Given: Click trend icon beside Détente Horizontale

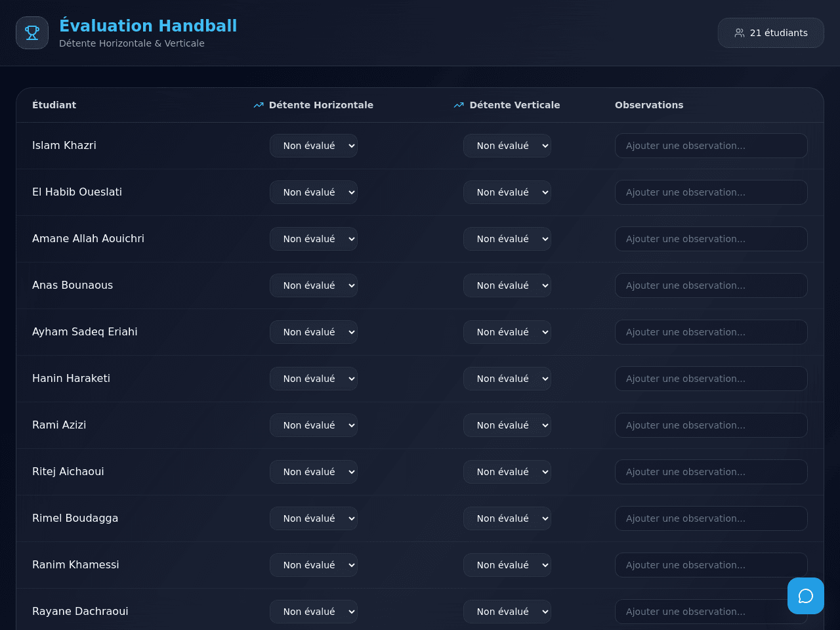Looking at the screenshot, I should [259, 105].
